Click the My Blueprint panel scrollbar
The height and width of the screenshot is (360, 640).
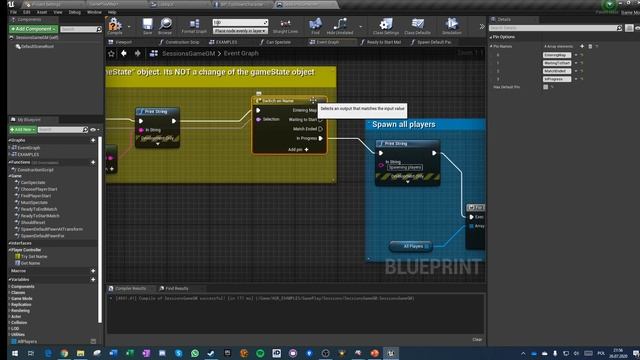100,229
